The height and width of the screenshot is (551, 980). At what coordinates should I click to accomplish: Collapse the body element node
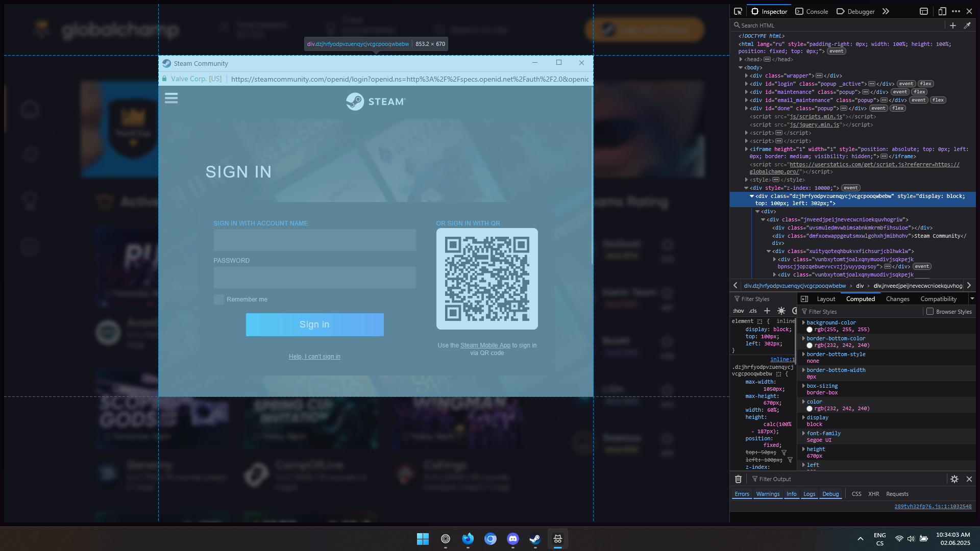point(741,67)
